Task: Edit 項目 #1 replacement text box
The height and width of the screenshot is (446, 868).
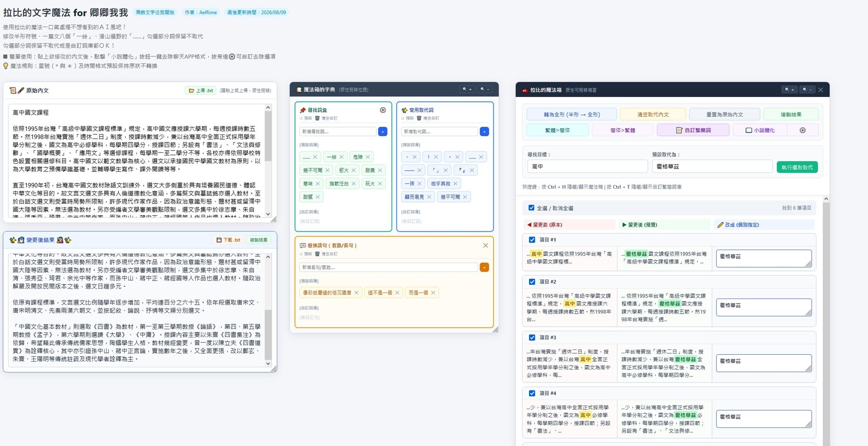Action: 764,258
